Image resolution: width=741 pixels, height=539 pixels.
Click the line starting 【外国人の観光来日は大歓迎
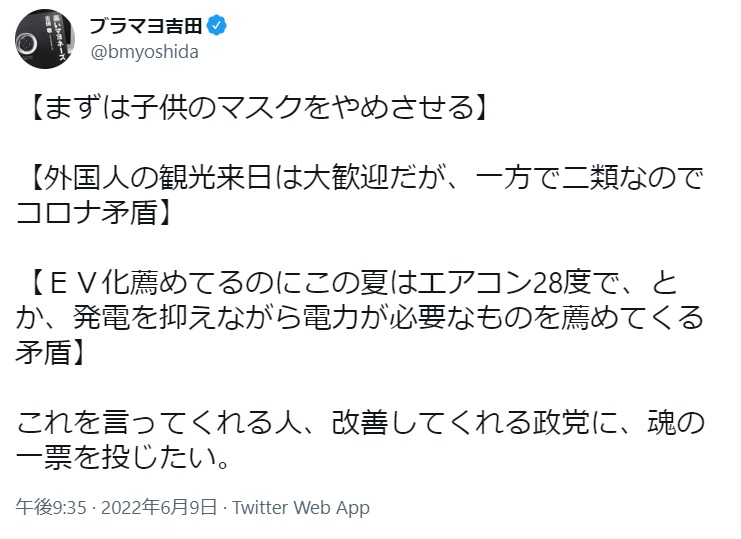(x=366, y=178)
